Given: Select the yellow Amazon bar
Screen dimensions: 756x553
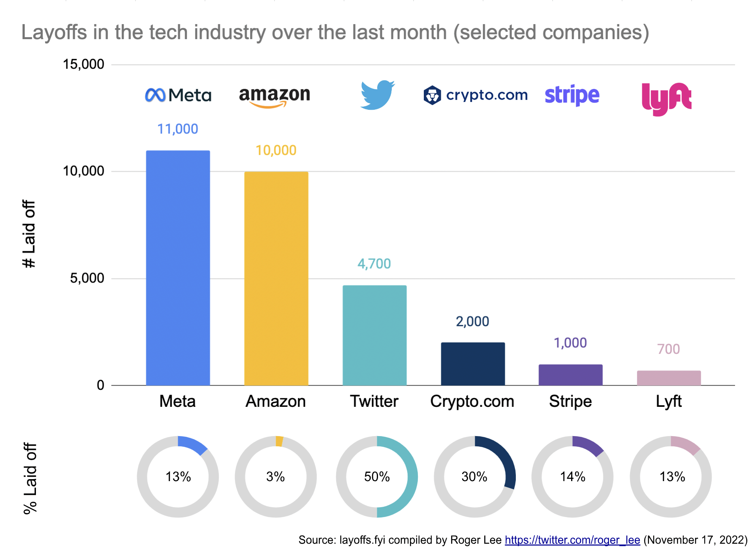Looking at the screenshot, I should click(276, 278).
